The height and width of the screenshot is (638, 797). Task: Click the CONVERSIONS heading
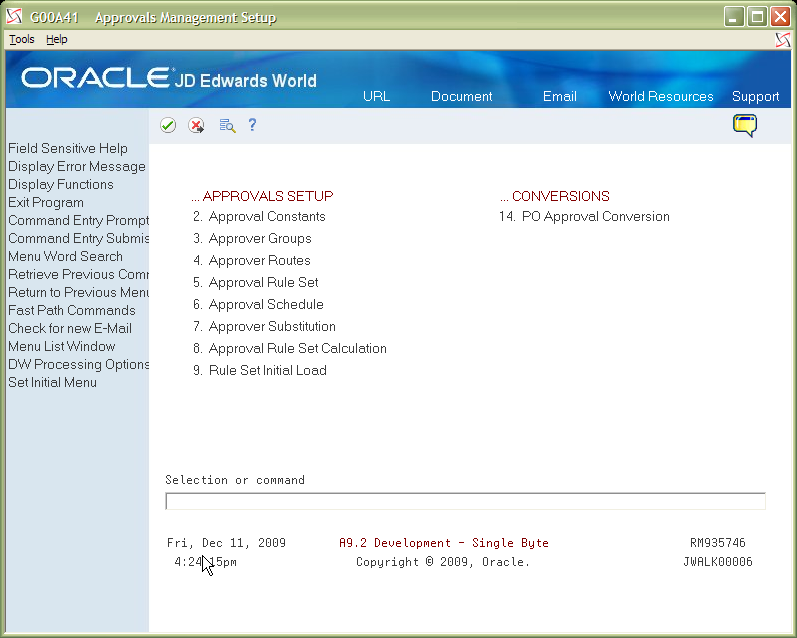tap(555, 196)
